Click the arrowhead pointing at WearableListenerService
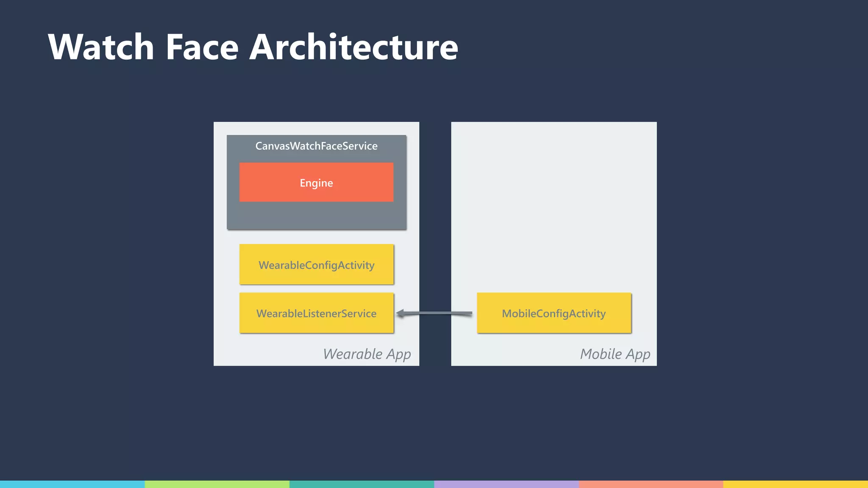 point(400,313)
